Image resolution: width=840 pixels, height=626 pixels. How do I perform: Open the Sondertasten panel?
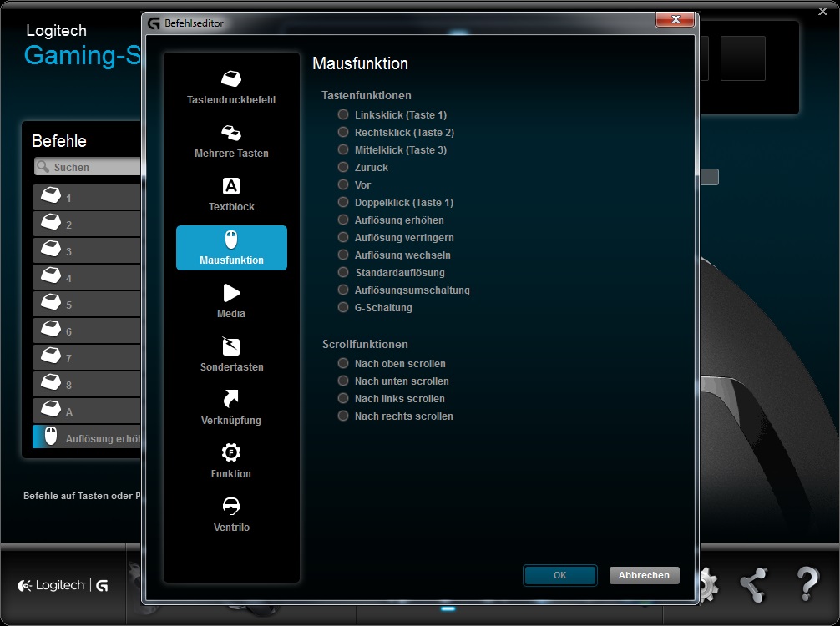click(x=231, y=355)
